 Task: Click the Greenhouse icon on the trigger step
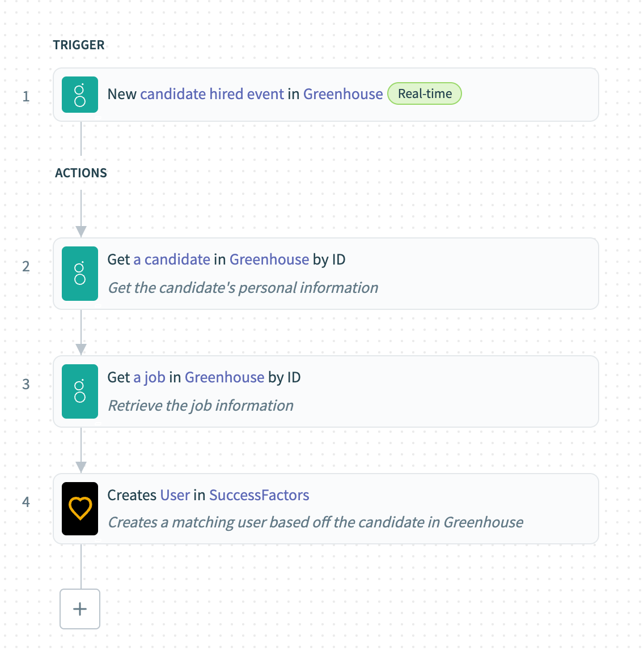(79, 95)
